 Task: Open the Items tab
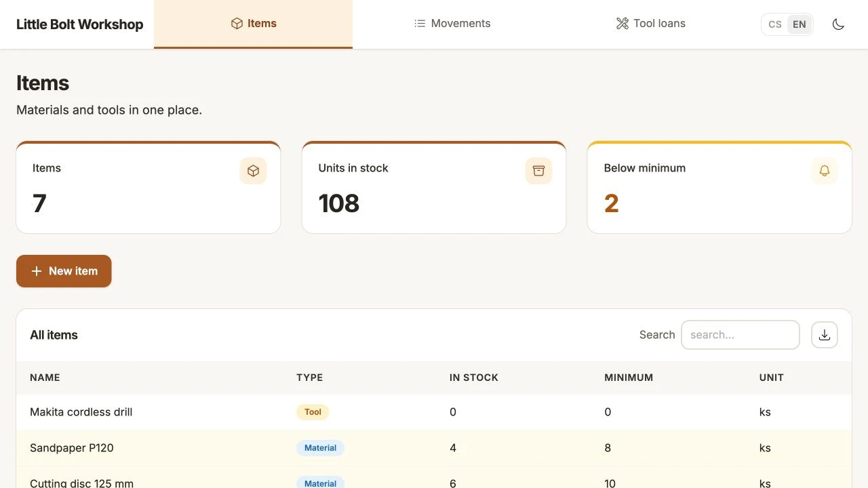click(x=253, y=24)
